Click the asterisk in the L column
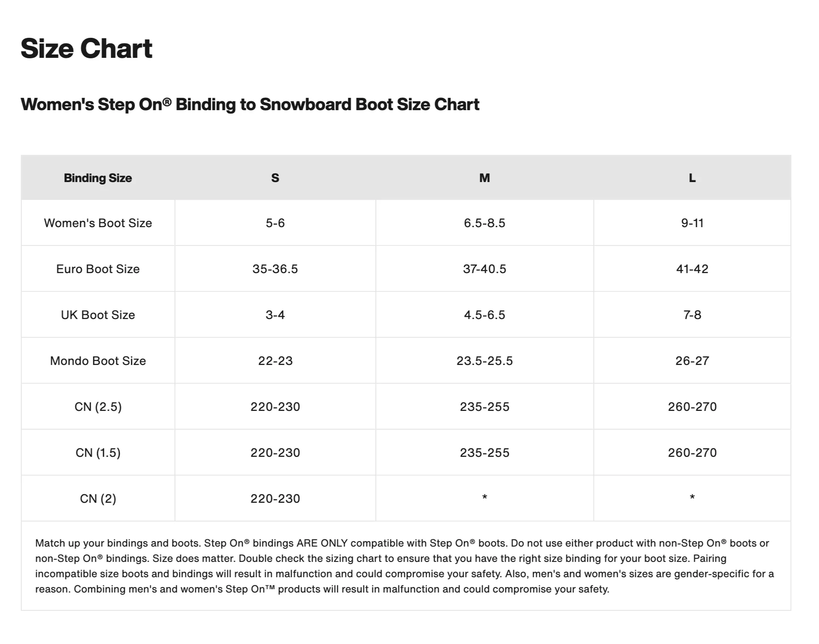 point(692,497)
